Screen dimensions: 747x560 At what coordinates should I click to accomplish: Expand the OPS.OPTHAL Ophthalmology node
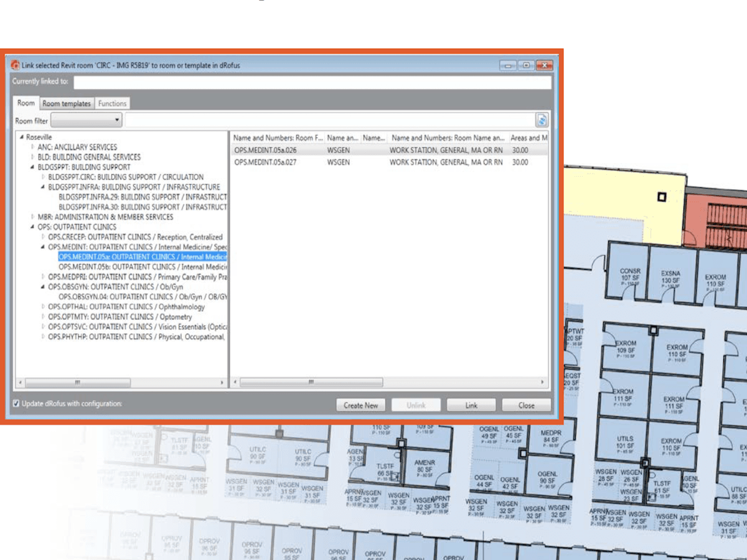[x=43, y=307]
